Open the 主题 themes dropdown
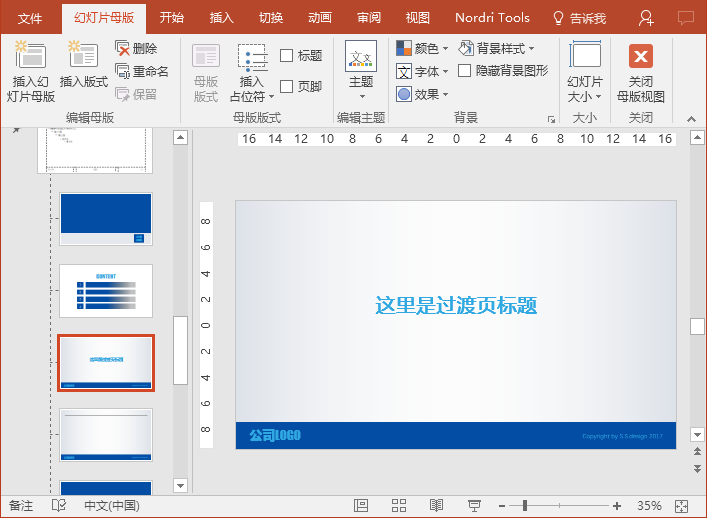 tap(361, 70)
